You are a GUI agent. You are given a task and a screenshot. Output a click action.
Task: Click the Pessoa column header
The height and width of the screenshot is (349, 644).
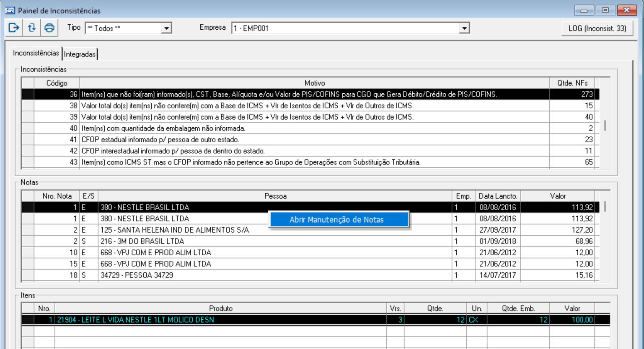pyautogui.click(x=275, y=196)
